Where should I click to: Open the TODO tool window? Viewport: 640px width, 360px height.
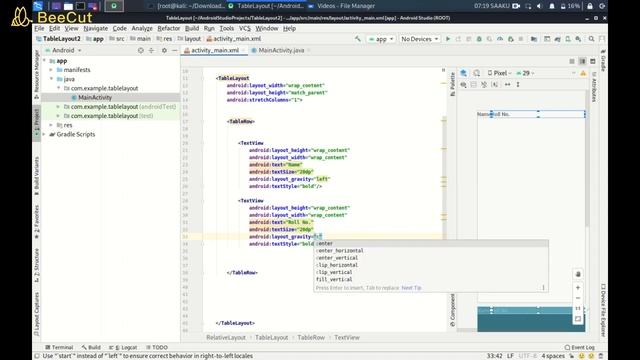pyautogui.click(x=157, y=347)
